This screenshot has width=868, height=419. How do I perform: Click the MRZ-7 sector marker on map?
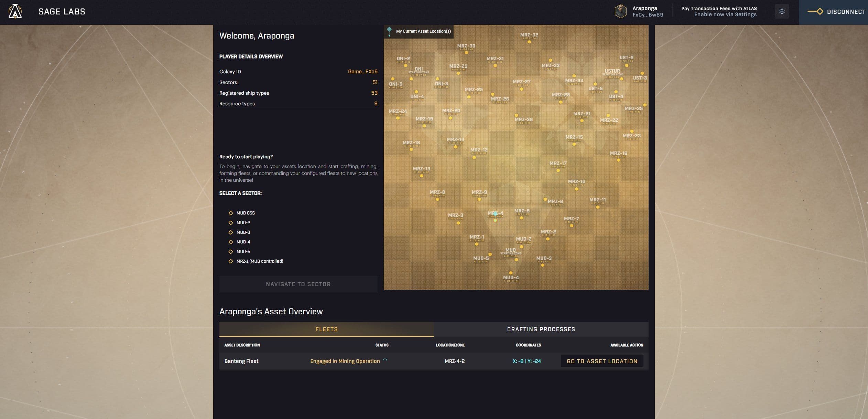click(571, 226)
